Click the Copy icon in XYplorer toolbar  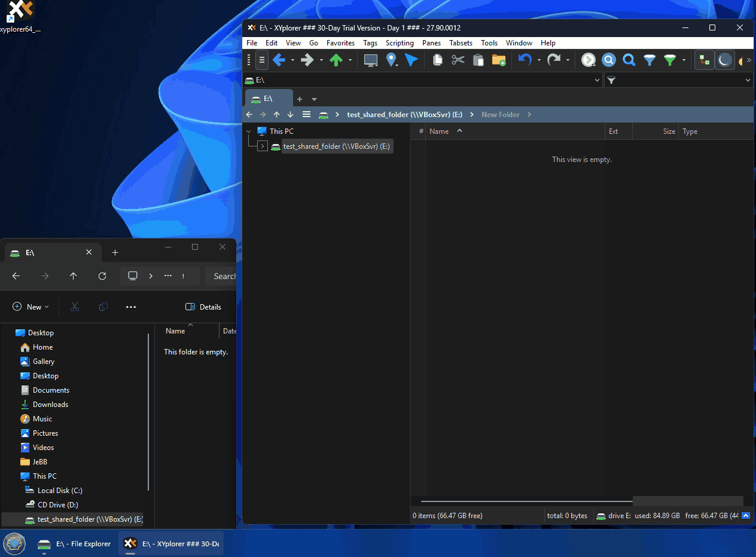[x=438, y=60]
